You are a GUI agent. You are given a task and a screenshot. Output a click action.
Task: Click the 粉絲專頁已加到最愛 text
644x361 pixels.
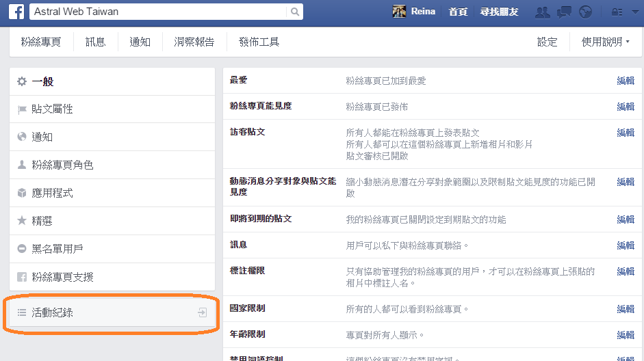click(386, 81)
